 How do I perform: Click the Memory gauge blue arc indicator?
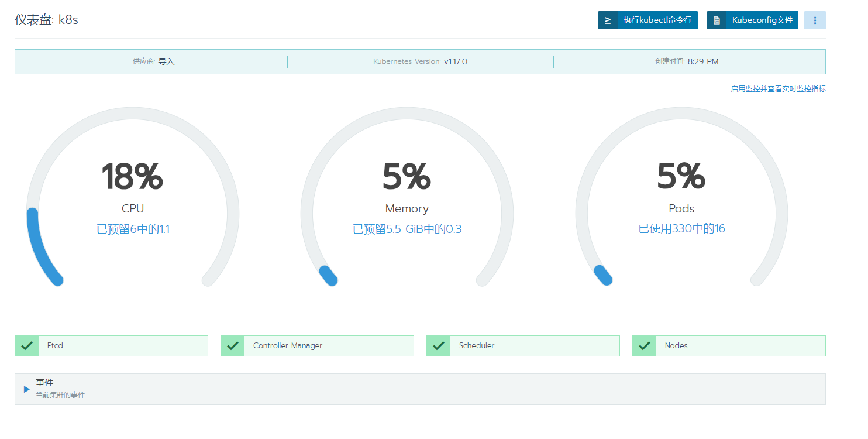tap(328, 276)
